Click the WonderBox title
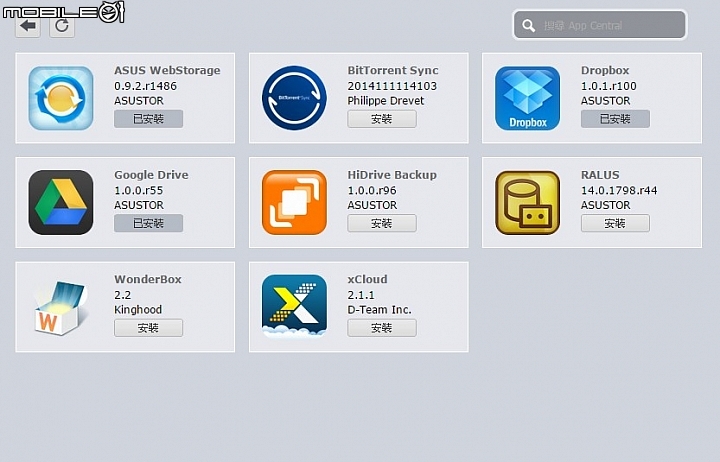The width and height of the screenshot is (720, 462). 148,279
